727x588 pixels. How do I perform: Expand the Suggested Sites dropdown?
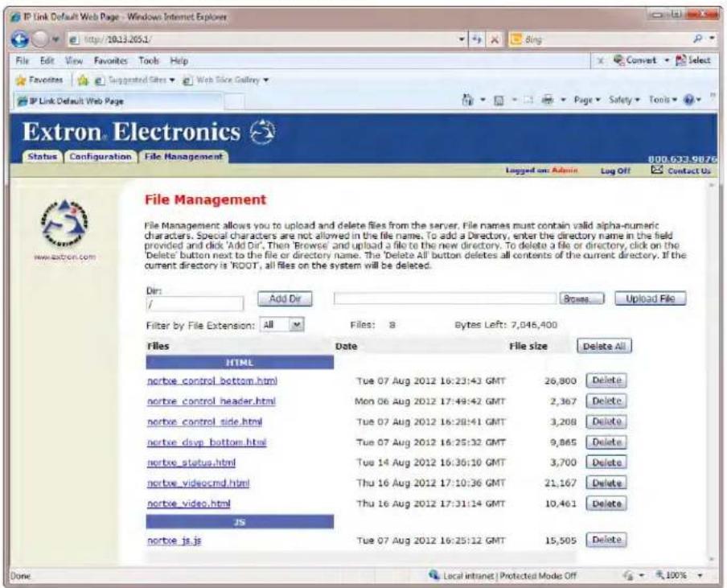point(172,80)
